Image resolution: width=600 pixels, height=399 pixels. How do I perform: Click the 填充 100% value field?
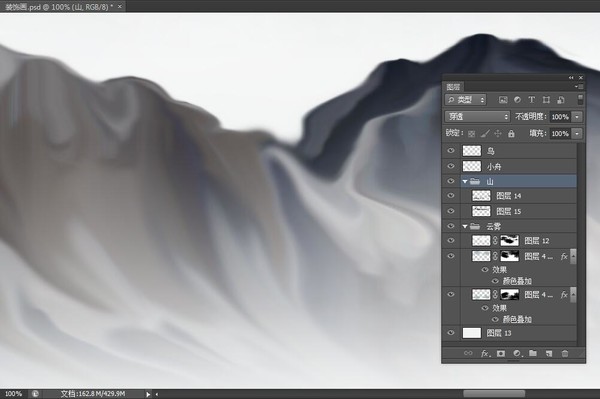point(560,134)
